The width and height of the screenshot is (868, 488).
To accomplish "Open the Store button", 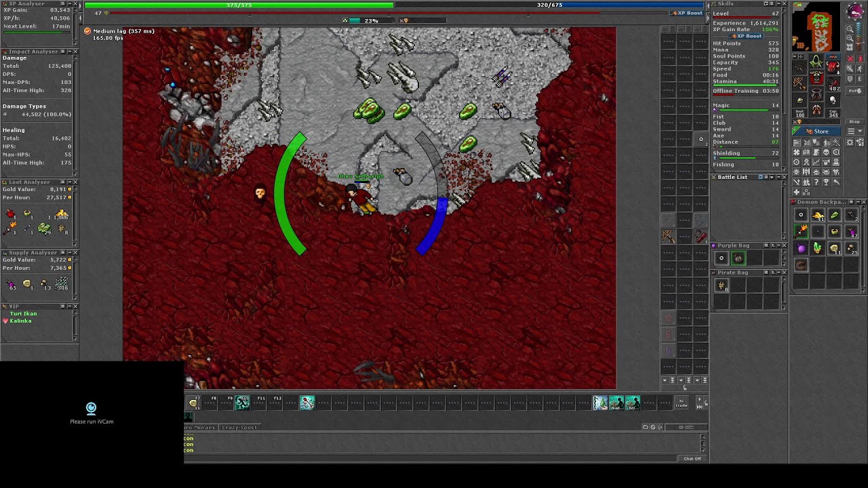I will (x=816, y=131).
